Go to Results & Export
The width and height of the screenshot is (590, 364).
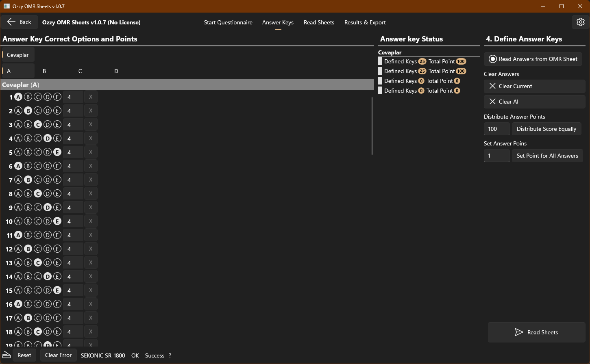pos(365,22)
